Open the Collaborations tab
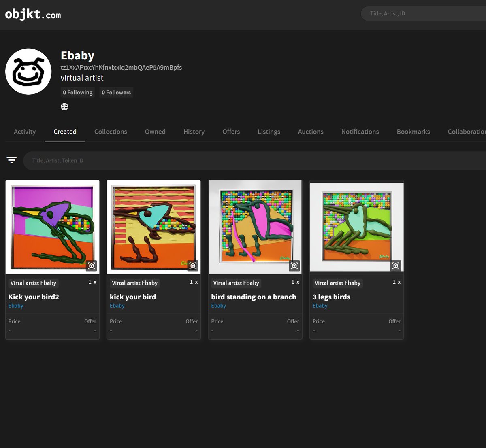 467,132
